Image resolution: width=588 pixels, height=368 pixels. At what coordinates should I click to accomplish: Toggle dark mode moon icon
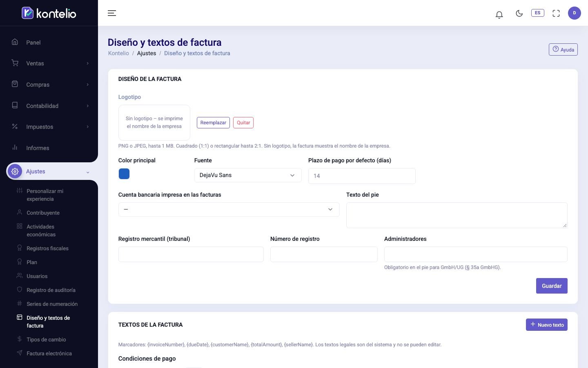(519, 13)
